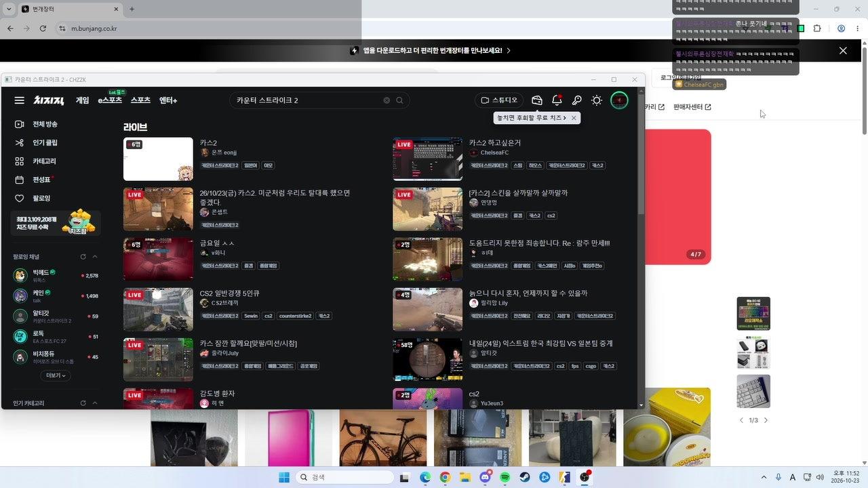868x488 pixels.
Task: Toggle CHZZK light/dark theme sun icon
Action: point(597,100)
